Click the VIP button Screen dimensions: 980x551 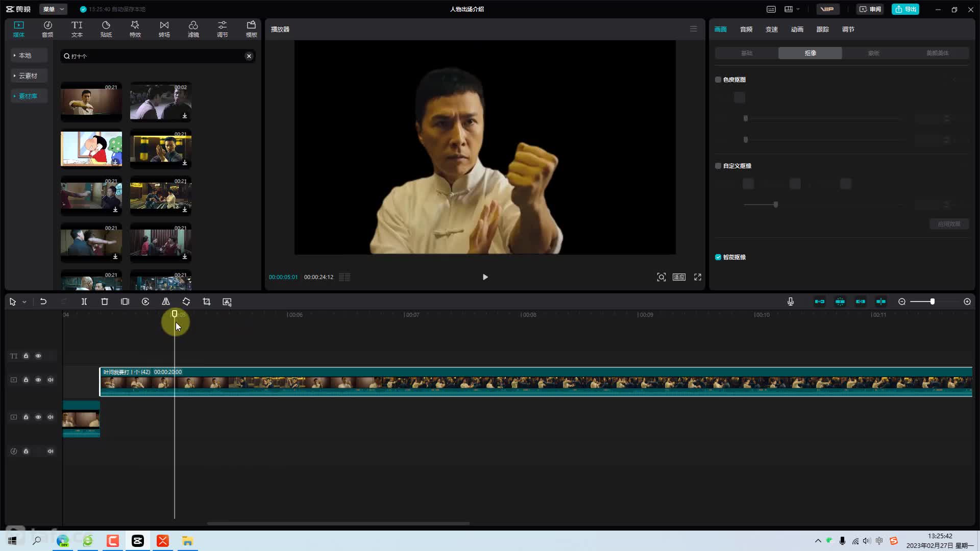827,9
